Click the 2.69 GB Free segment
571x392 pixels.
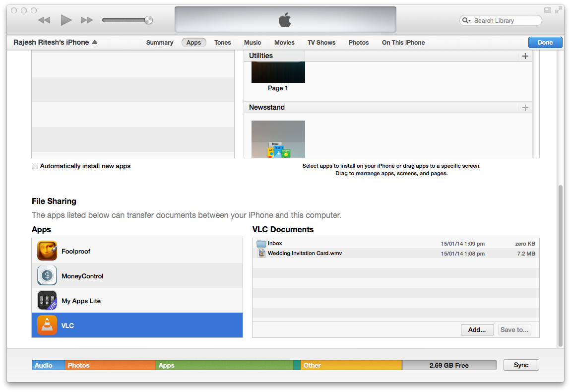point(449,365)
